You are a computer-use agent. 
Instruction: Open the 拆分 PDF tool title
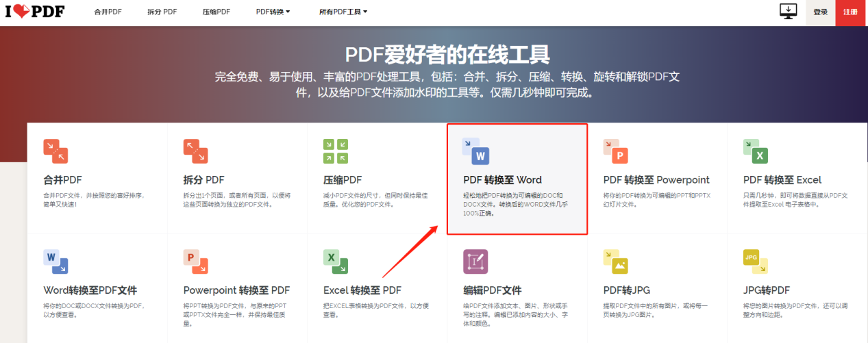tap(203, 180)
